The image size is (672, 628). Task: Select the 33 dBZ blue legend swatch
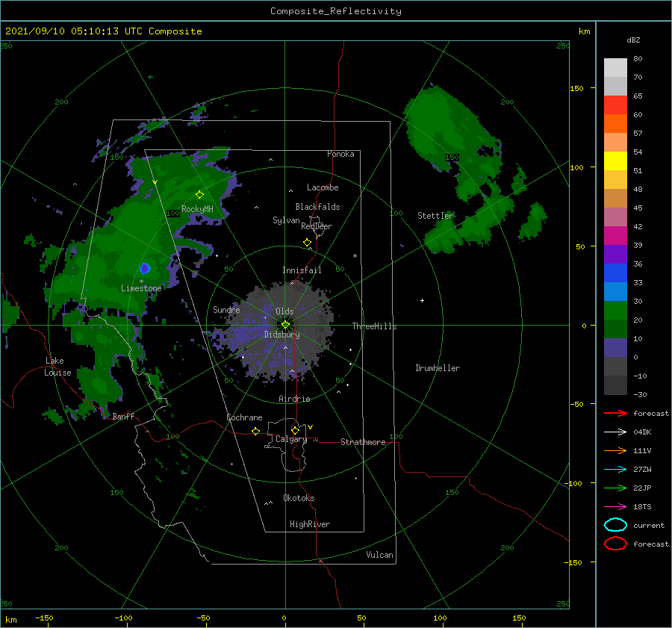click(615, 292)
